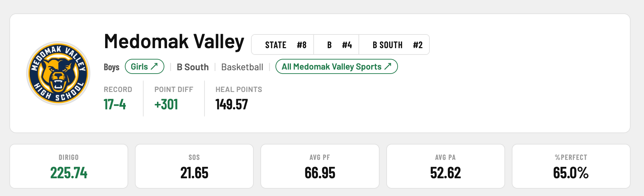Select the DIRIGO 225.74 stat card
644x196 pixels.
click(x=69, y=166)
